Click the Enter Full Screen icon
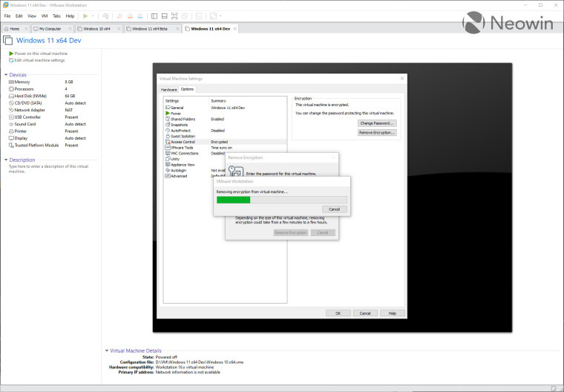 point(174,16)
